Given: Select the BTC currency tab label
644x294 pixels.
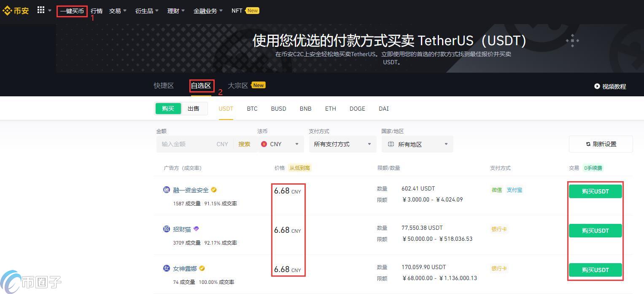Looking at the screenshot, I should 252,109.
